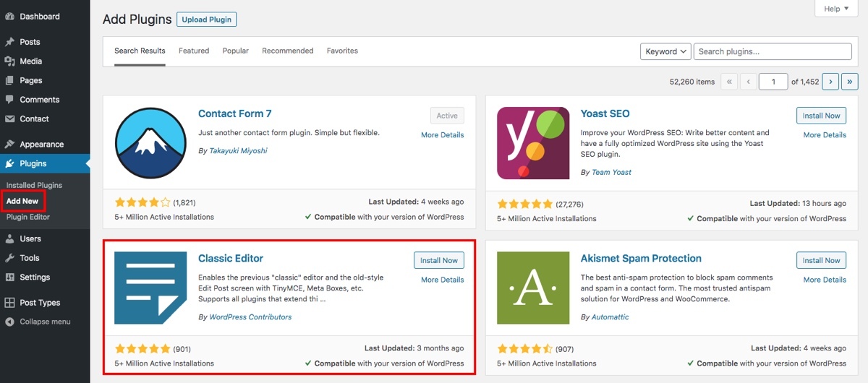868x383 pixels.
Task: Collapse the admin sidebar menu
Action: click(45, 322)
